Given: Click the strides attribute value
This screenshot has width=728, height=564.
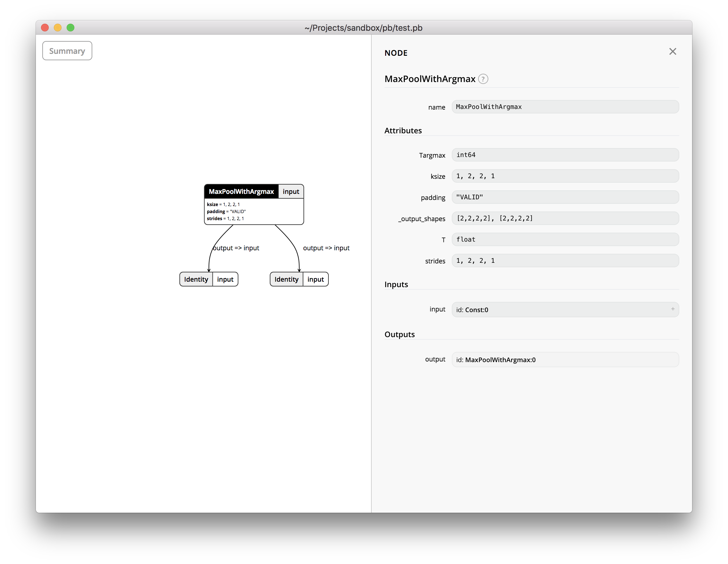Looking at the screenshot, I should click(565, 261).
